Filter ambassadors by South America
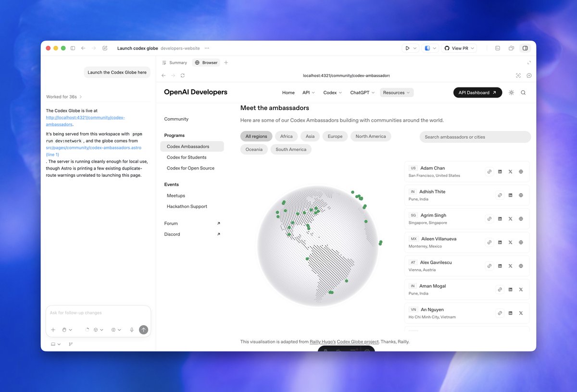 tap(291, 149)
